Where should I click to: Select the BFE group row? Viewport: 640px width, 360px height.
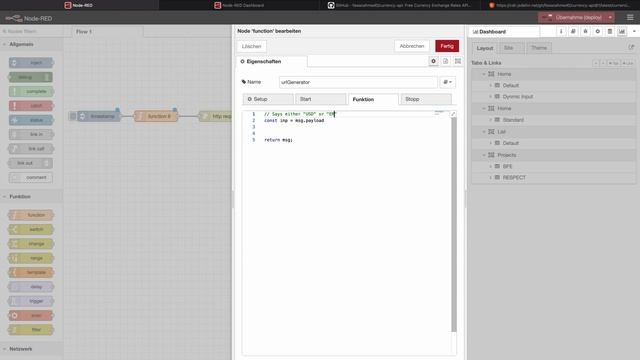click(x=553, y=167)
